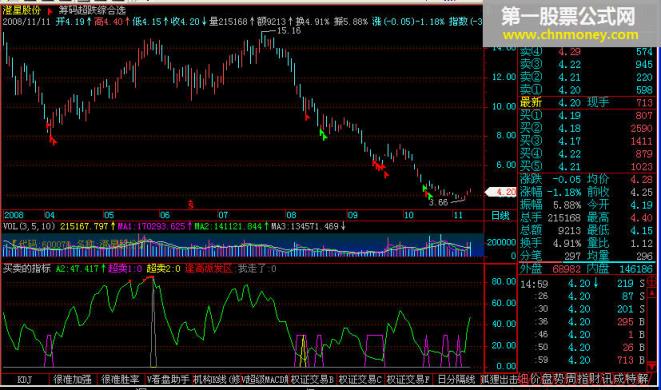Image resolution: width=661 pixels, height=390 pixels.
Task: Click the 买卖的指标 sub-chart title
Action: coord(27,268)
